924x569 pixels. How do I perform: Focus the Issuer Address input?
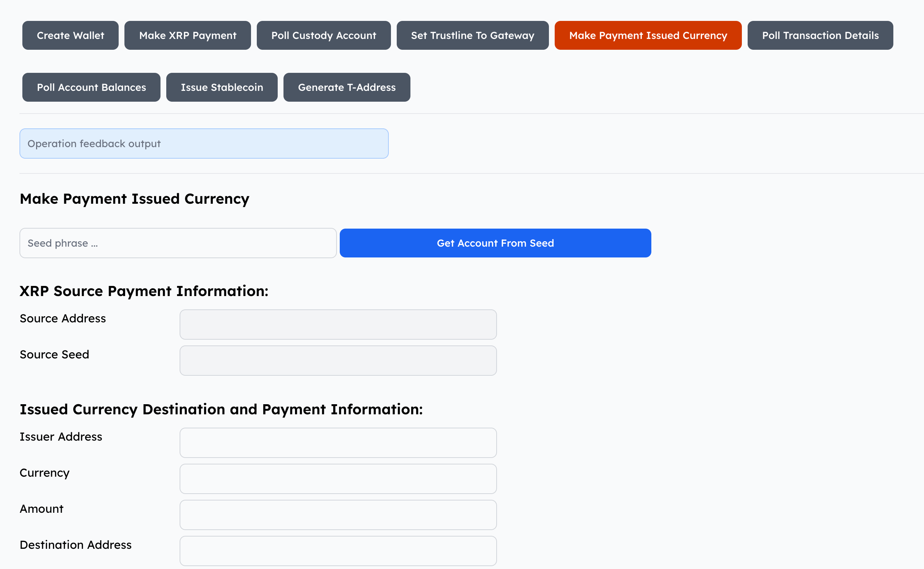[338, 442]
